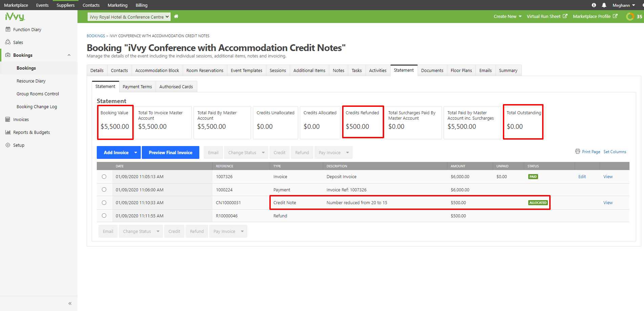Click the ALLOCATED status badge
Viewport: 644px width, 311px height.
[x=538, y=203]
